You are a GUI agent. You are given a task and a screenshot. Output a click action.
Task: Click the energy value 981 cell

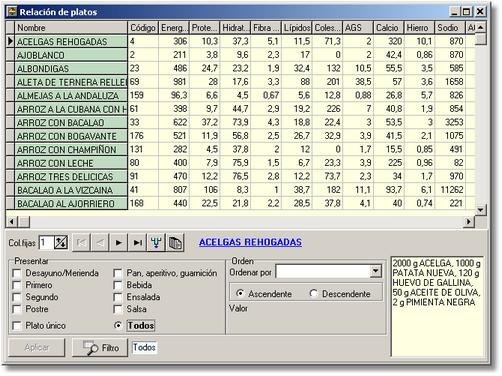click(x=174, y=82)
